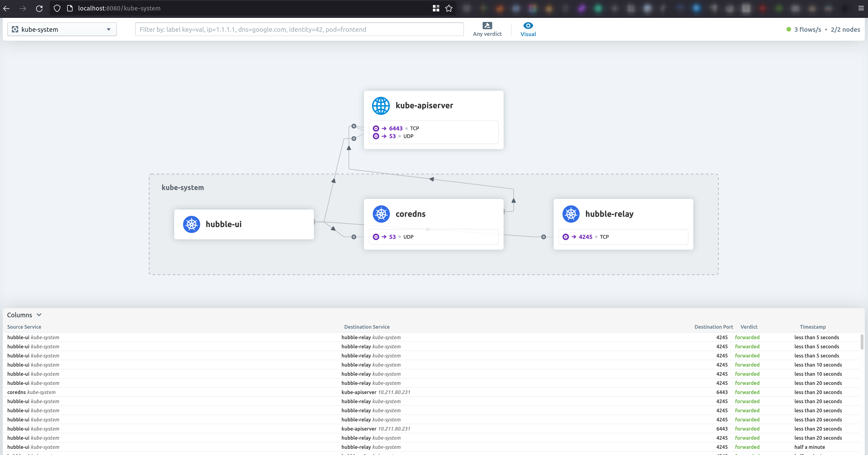
Task: Select the coredns card title
Action: click(x=410, y=214)
